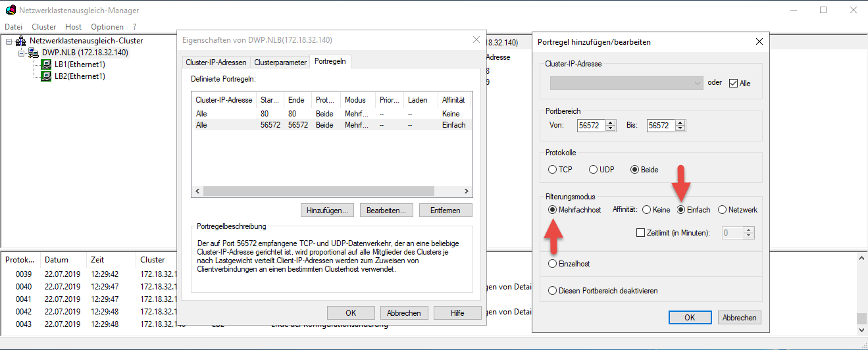
Task: Collapse the DWP.NLB tree node
Action: [22, 53]
